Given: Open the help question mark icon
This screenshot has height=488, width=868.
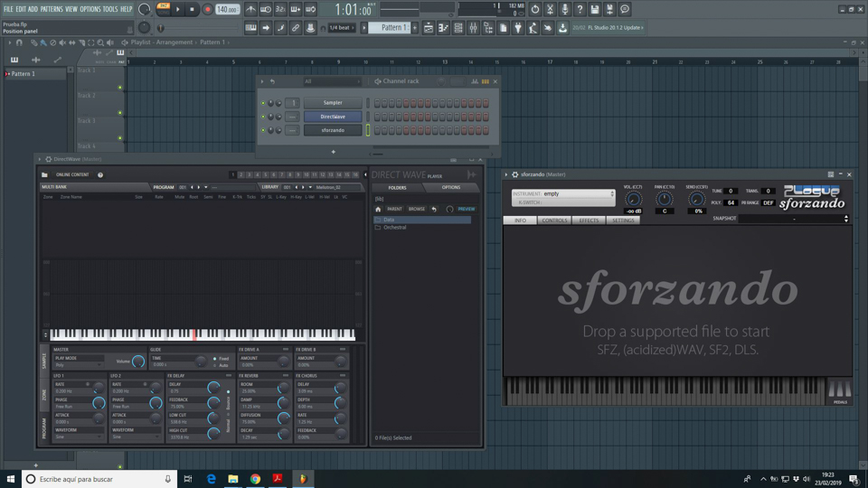Looking at the screenshot, I should pyautogui.click(x=580, y=9).
